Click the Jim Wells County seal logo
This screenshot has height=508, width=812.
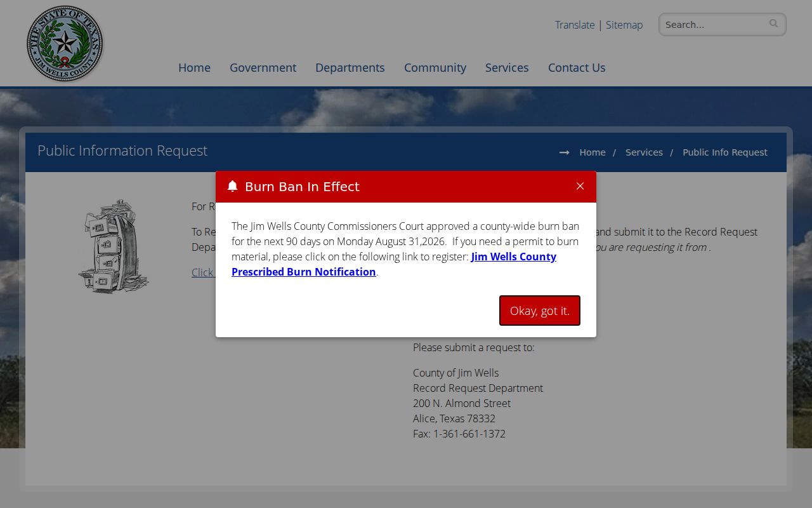pyautogui.click(x=65, y=44)
